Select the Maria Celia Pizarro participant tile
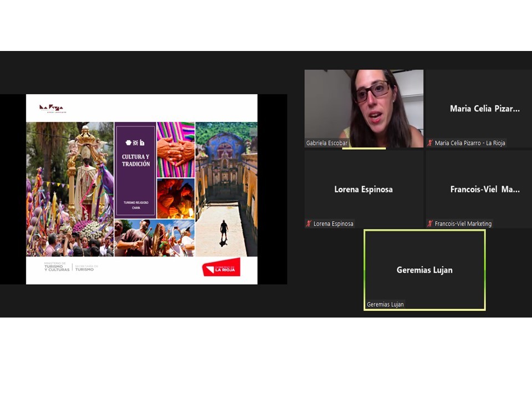 [x=479, y=108]
